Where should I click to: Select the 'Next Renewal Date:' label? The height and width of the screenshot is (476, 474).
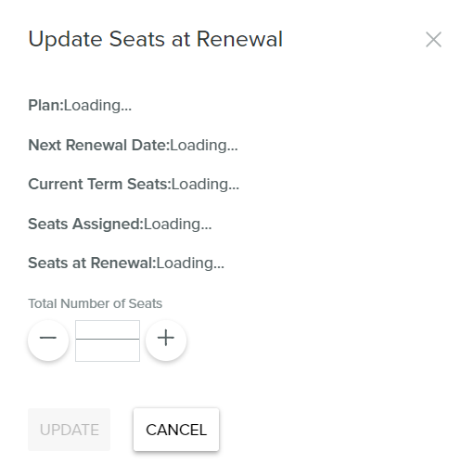pos(99,145)
